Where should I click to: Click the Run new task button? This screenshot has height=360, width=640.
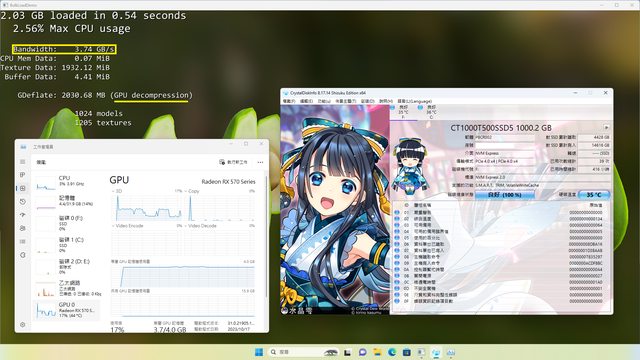233,162
